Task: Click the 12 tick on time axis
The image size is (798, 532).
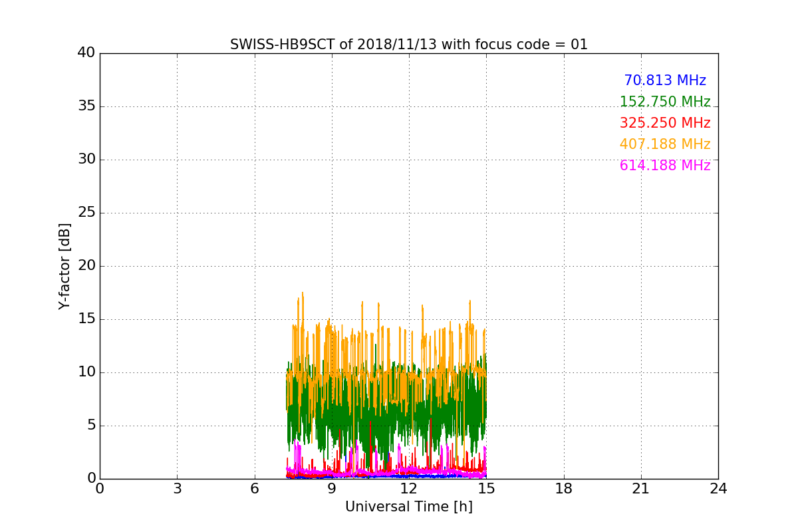Action: (x=409, y=489)
